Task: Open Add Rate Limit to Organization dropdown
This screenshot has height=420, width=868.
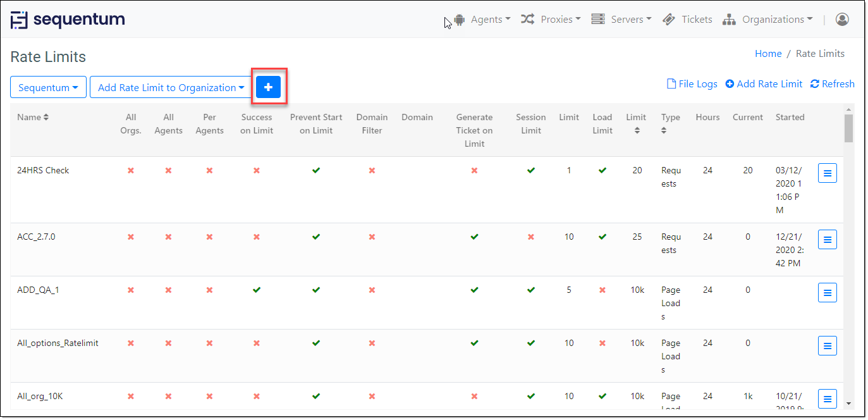Action: point(171,87)
